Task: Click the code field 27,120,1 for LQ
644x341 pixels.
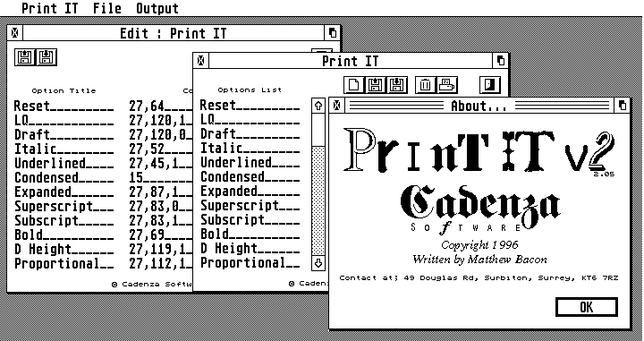Action: (x=161, y=120)
